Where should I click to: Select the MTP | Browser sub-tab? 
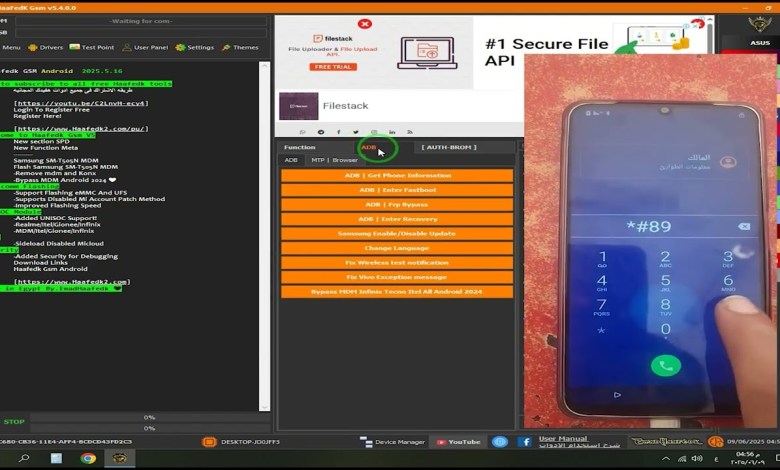pos(334,160)
